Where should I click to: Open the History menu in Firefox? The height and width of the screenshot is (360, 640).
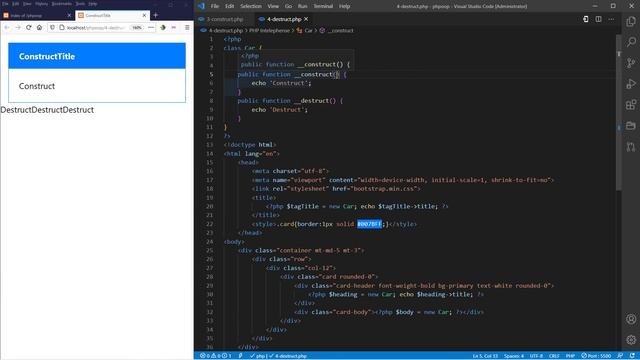tap(41, 4)
